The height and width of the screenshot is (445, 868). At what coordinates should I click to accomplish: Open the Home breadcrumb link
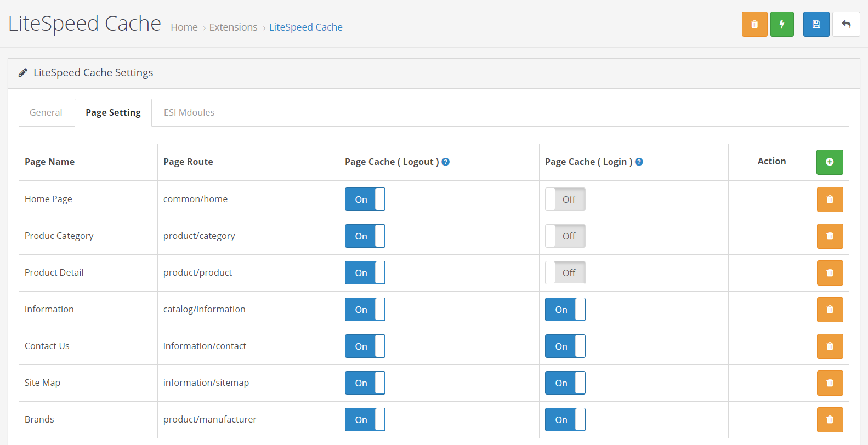[x=184, y=27]
